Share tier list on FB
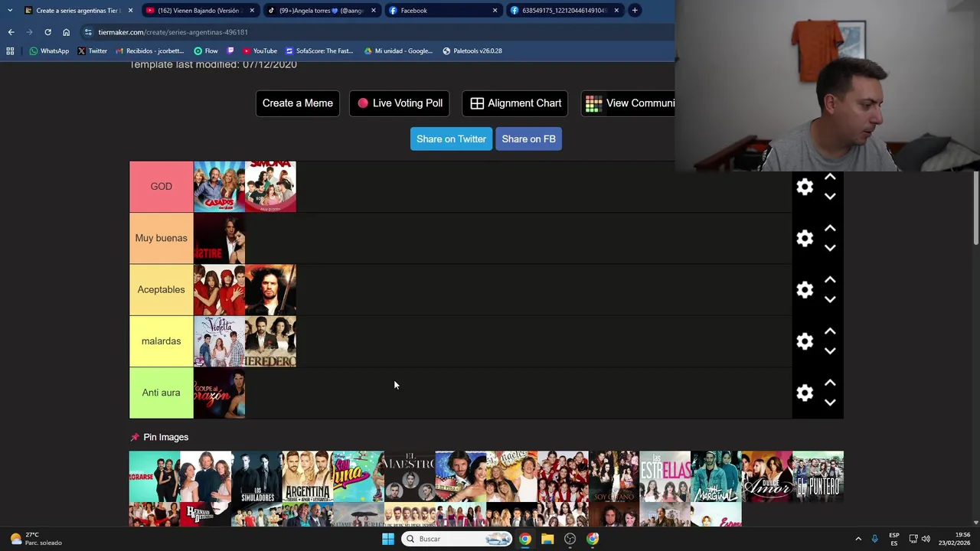 [528, 139]
